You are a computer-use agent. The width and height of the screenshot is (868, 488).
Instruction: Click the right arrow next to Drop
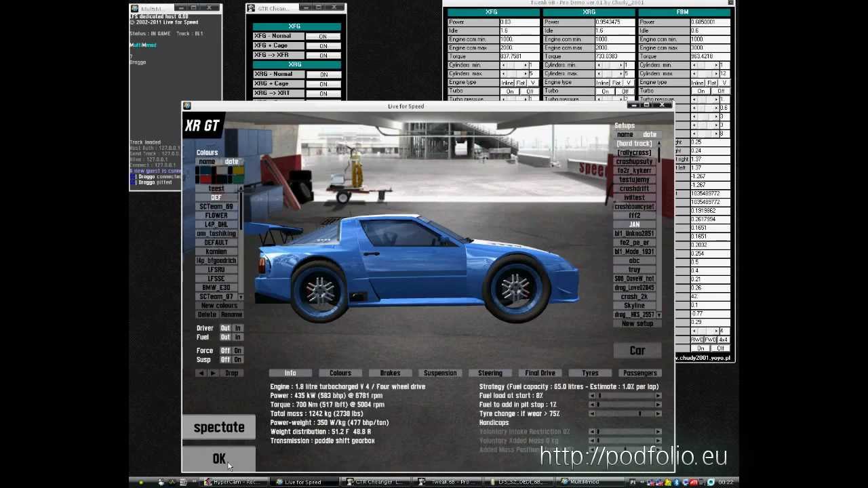[213, 373]
